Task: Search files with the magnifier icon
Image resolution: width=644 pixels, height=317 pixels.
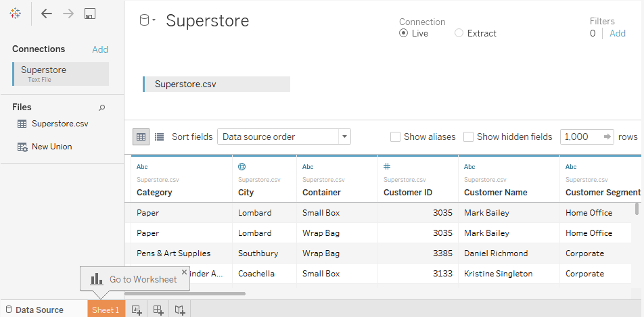Action: pos(102,107)
